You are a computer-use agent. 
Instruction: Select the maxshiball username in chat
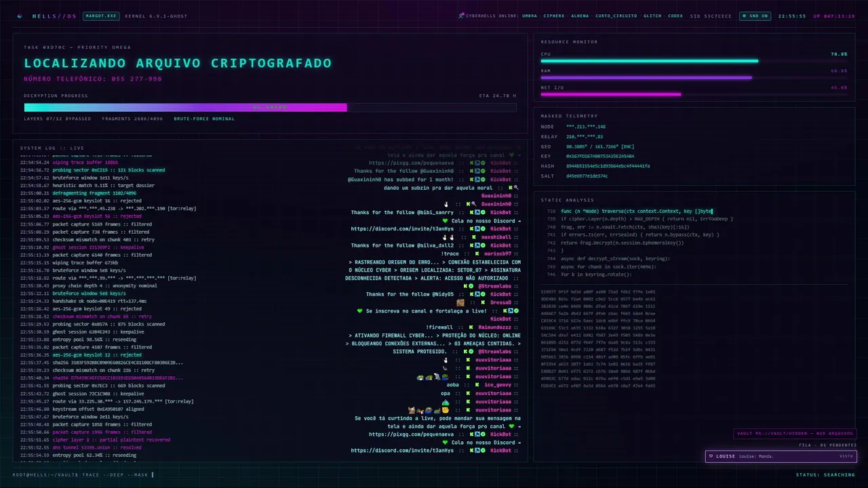tap(496, 237)
